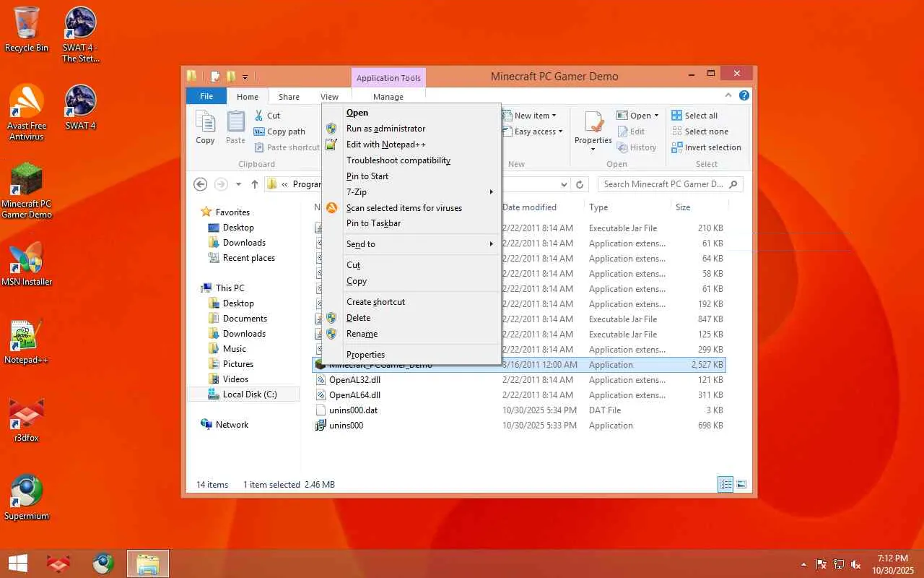The image size is (924, 578).
Task: Open the recent locations dropdown arrow
Action: [239, 184]
